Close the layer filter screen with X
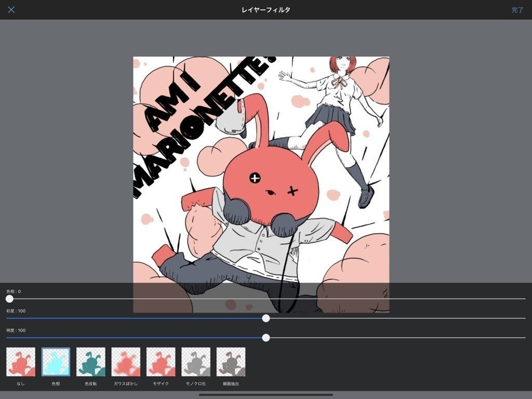 point(11,9)
